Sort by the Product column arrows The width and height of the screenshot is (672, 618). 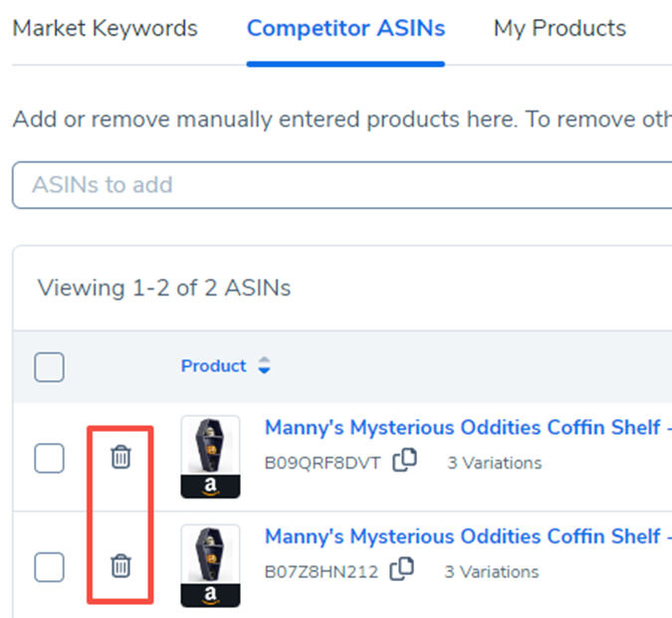coord(264,366)
